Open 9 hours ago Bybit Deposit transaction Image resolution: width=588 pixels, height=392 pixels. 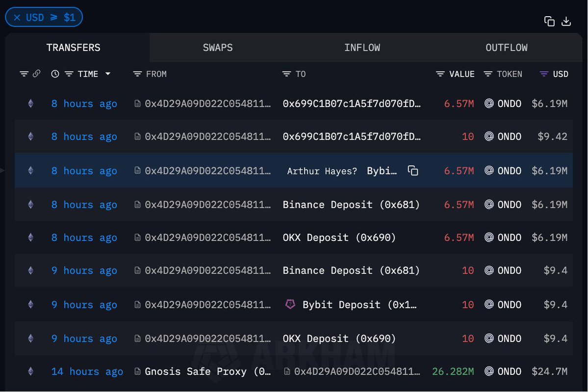click(x=84, y=305)
